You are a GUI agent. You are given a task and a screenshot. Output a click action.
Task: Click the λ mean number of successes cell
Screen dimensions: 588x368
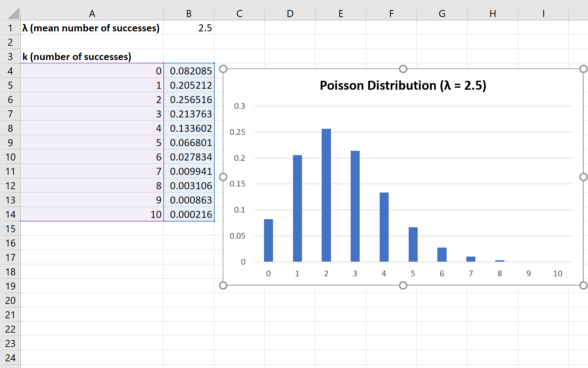pos(91,28)
